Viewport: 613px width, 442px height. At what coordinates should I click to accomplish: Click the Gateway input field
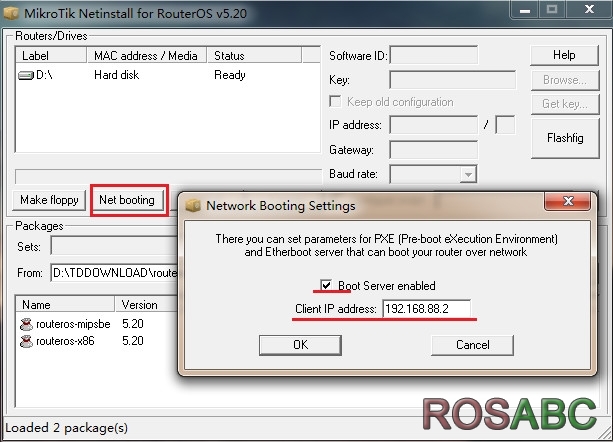434,150
